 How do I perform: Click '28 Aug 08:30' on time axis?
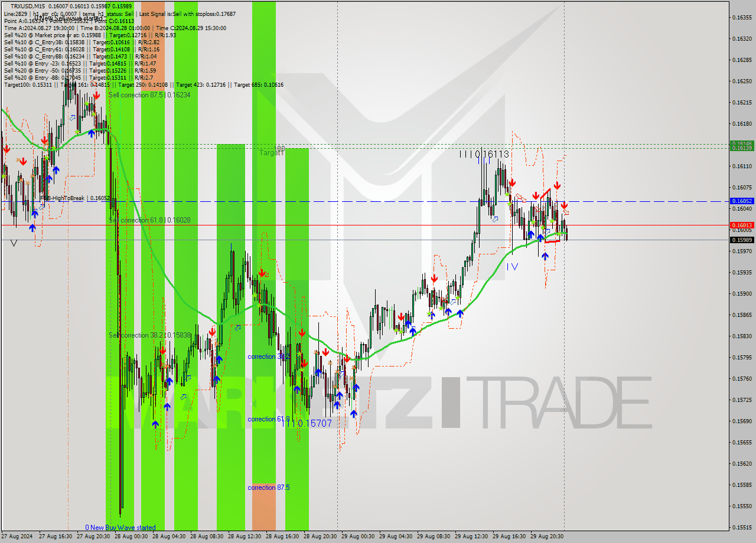pos(207,537)
